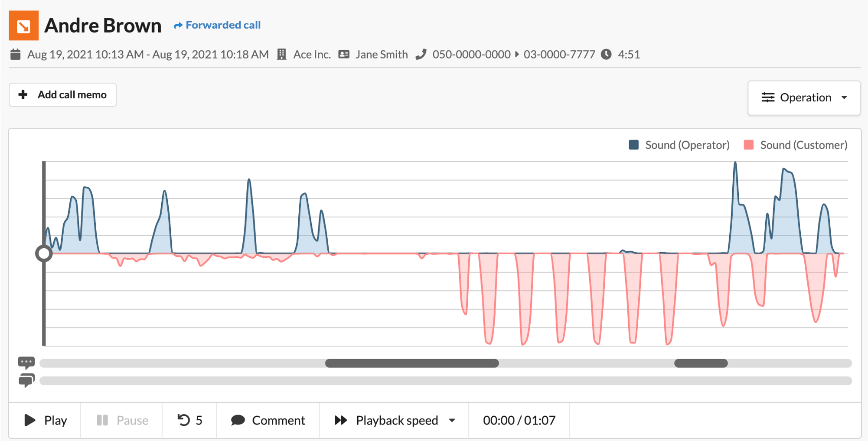Image resolution: width=868 pixels, height=441 pixels.
Task: Click the building icon next to Ace Inc.
Action: click(x=281, y=55)
